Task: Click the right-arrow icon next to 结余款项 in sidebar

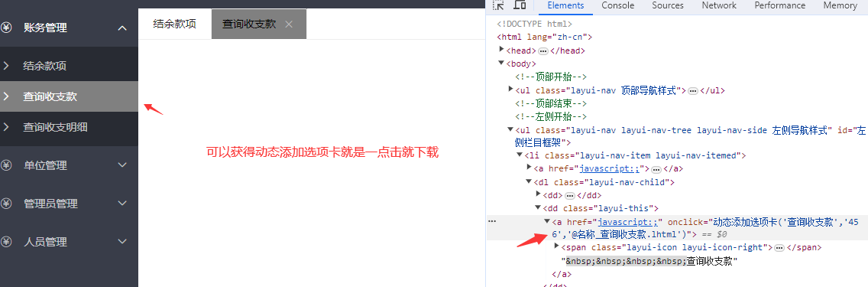Action: [6, 66]
